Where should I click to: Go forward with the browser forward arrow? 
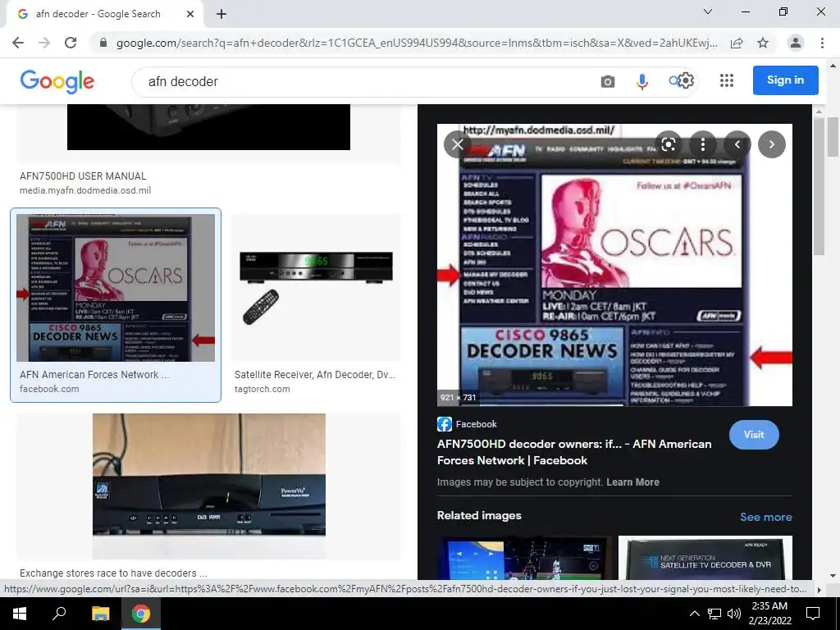coord(44,43)
